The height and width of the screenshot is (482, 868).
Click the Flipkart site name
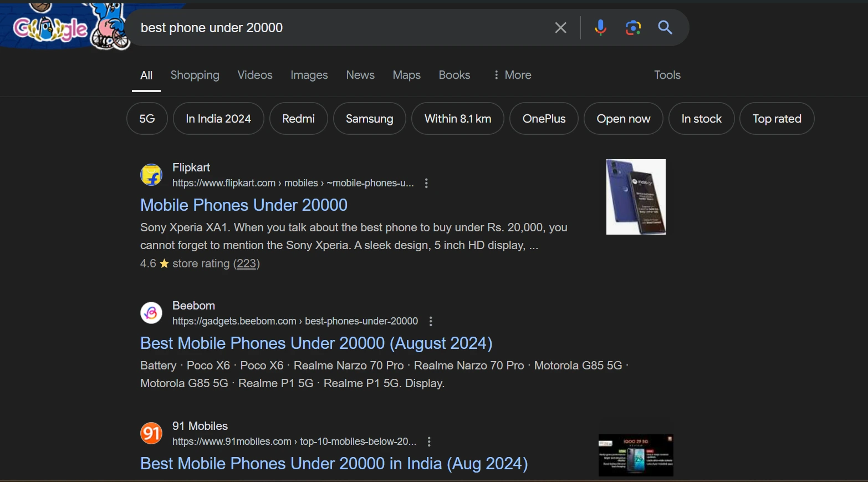pyautogui.click(x=191, y=168)
